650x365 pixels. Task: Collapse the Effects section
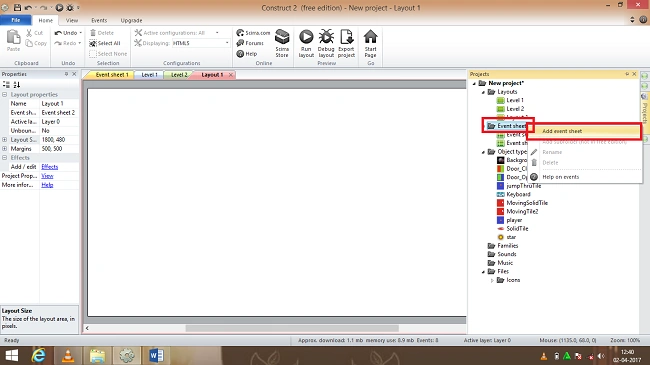tap(5, 158)
